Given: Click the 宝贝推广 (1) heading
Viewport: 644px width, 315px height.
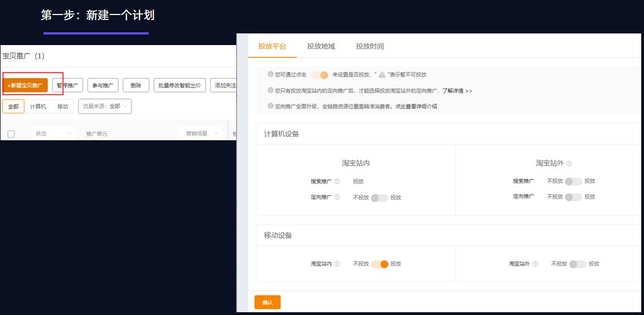Looking at the screenshot, I should (x=23, y=56).
